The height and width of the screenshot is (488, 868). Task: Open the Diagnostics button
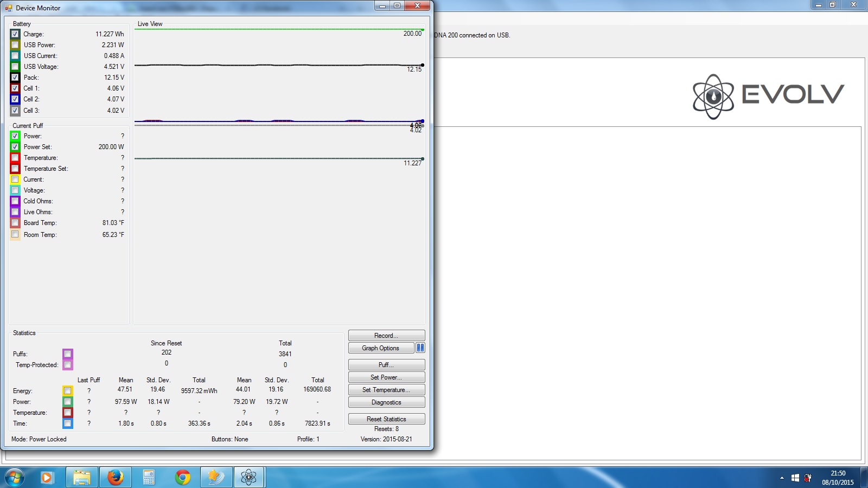(x=386, y=402)
